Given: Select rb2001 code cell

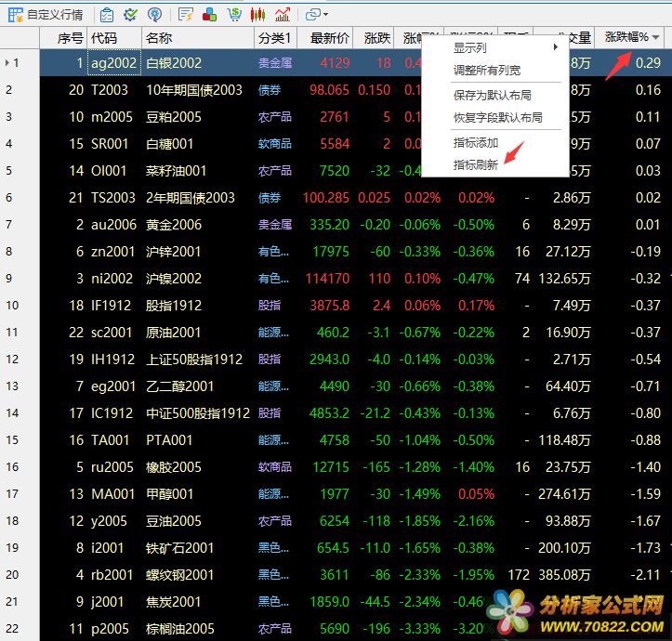Looking at the screenshot, I should click(x=112, y=575).
